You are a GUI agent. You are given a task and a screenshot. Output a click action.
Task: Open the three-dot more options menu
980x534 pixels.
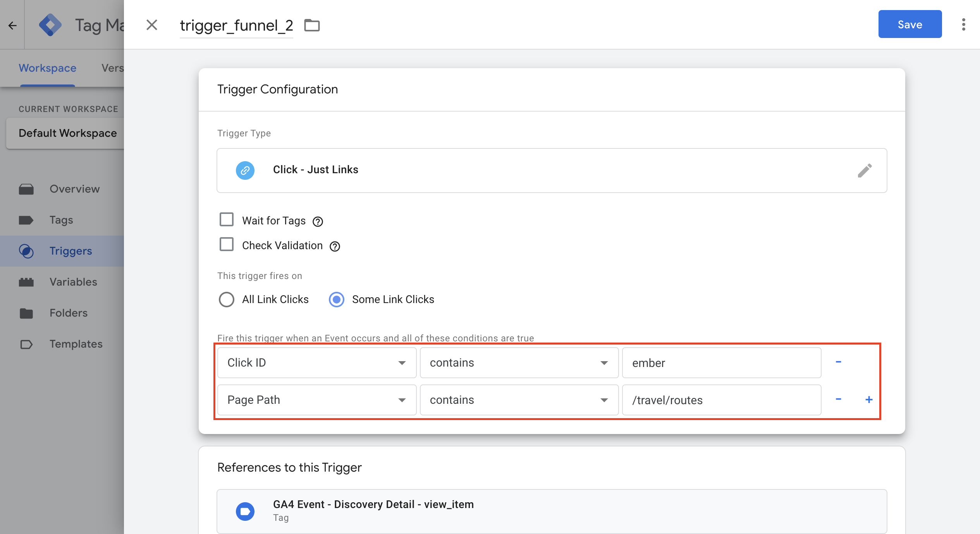(x=964, y=24)
